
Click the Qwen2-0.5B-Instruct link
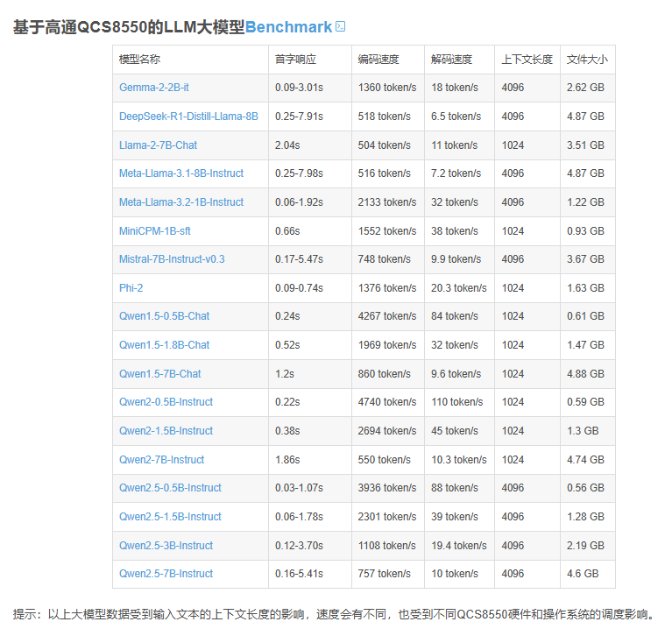[x=166, y=402]
